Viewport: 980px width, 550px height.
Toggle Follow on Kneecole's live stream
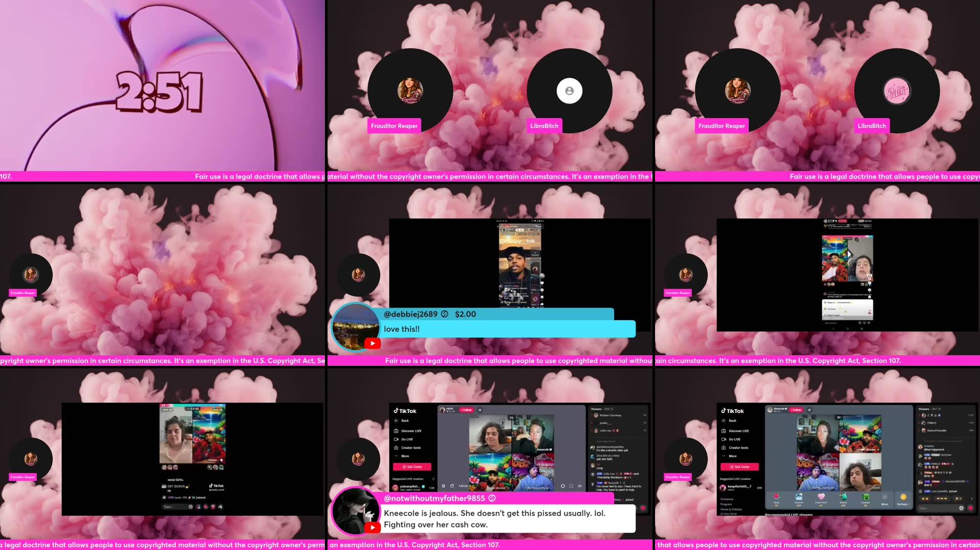[x=796, y=410]
